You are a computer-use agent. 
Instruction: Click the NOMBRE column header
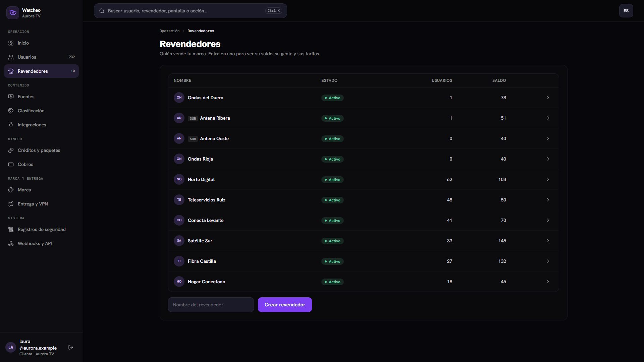[x=182, y=80]
